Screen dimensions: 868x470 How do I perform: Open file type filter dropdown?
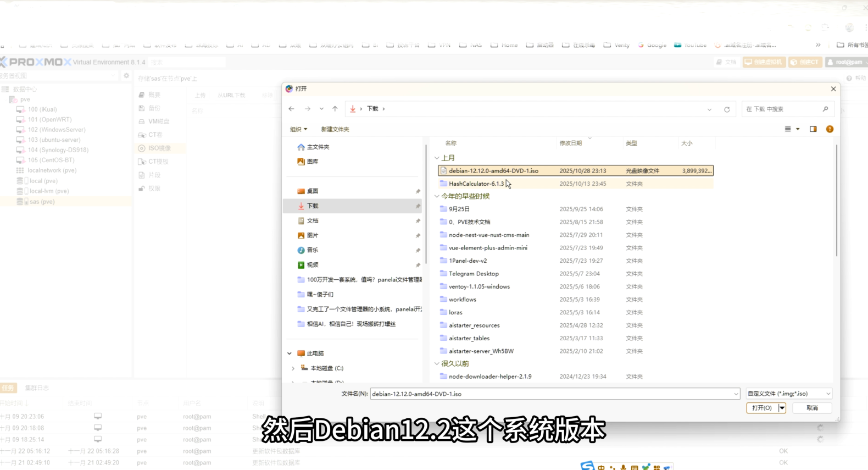coord(789,394)
